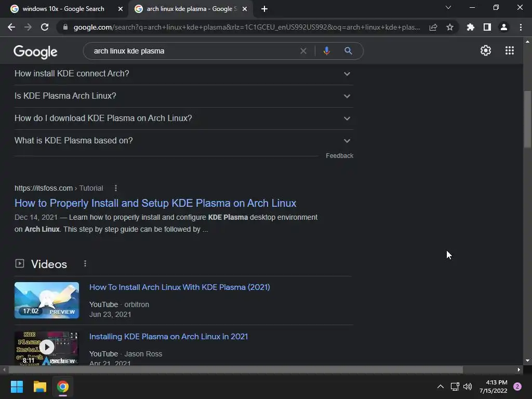Open "Installing KDE Plasma on Arch Linux in 2021"
Viewport: 532px width, 399px height.
[x=169, y=337]
